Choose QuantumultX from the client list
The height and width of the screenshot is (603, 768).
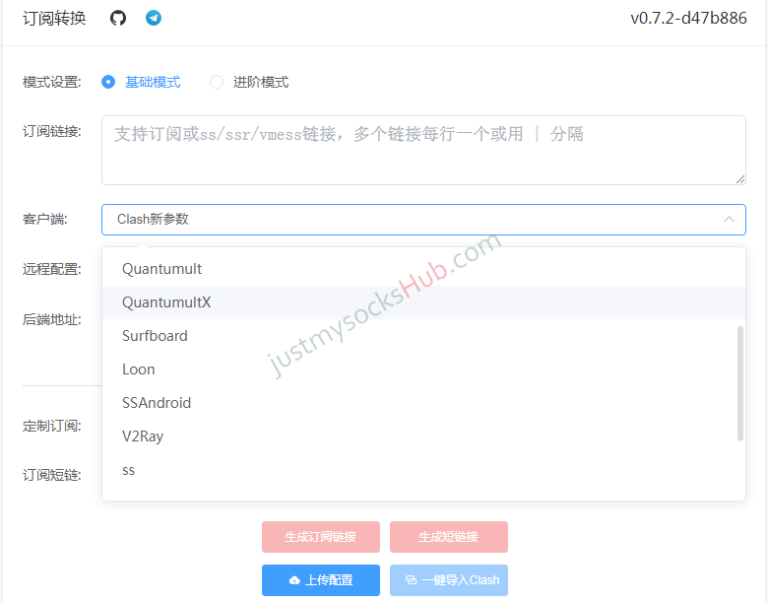[166, 302]
